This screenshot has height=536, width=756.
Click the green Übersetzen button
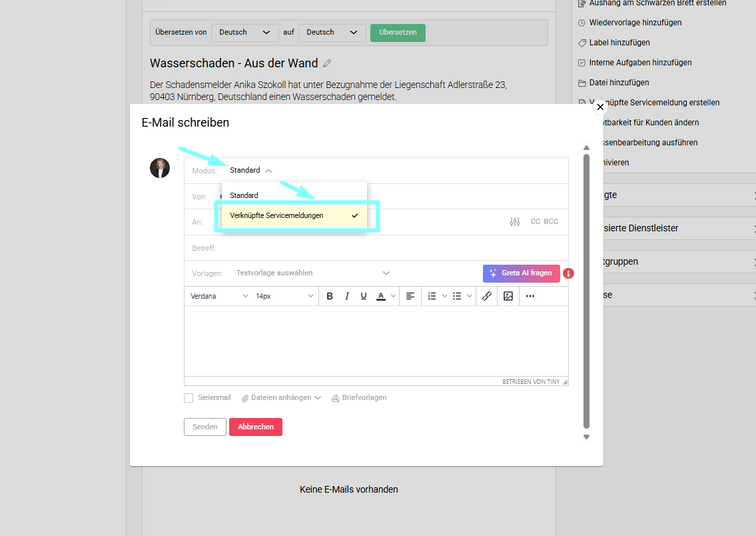(398, 32)
